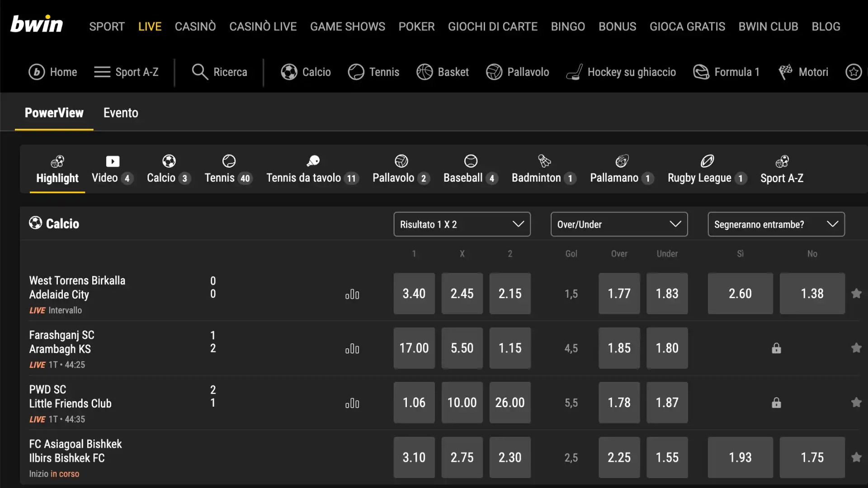Favorite the Farashganj SC match
Viewport: 868px width, 488px height.
pos(856,348)
